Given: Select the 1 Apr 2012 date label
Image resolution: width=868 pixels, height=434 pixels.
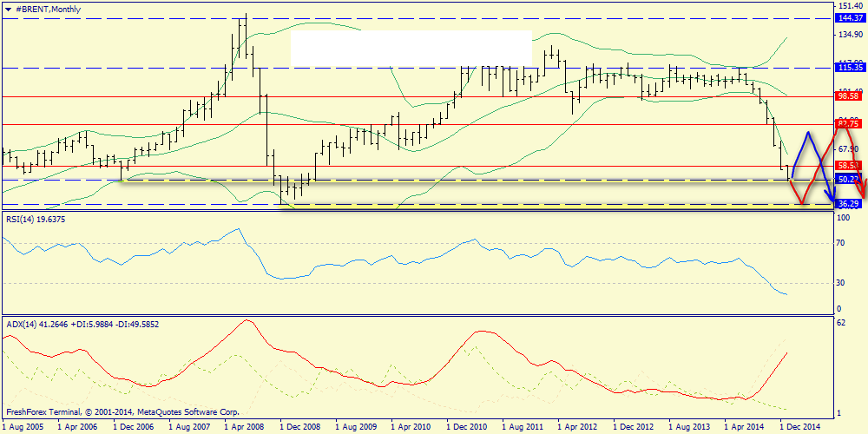Looking at the screenshot, I should 577,427.
